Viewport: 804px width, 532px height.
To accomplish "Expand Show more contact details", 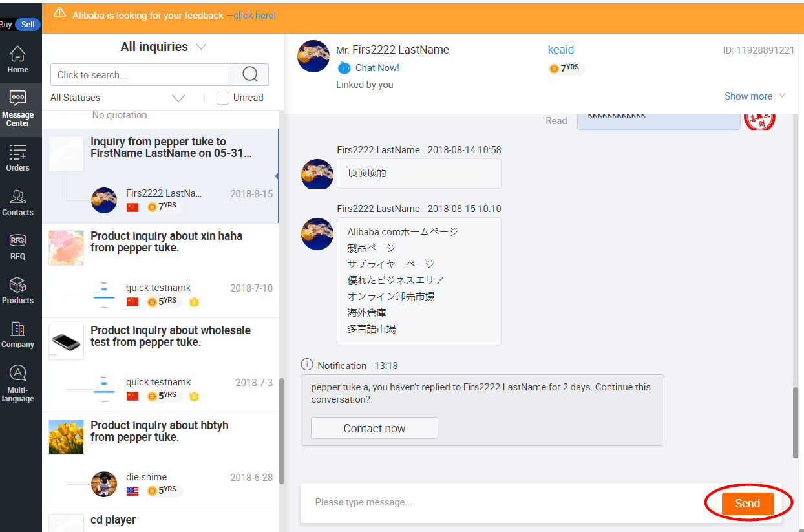I will click(755, 96).
